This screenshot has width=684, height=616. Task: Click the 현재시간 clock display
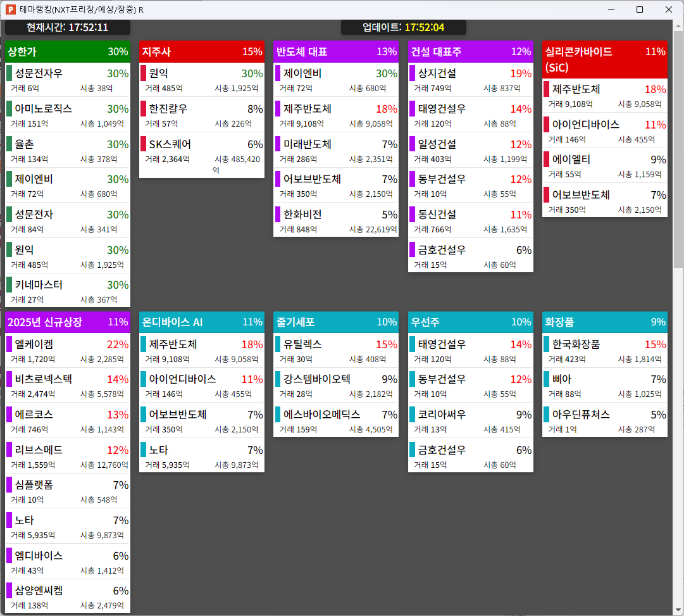67,27
